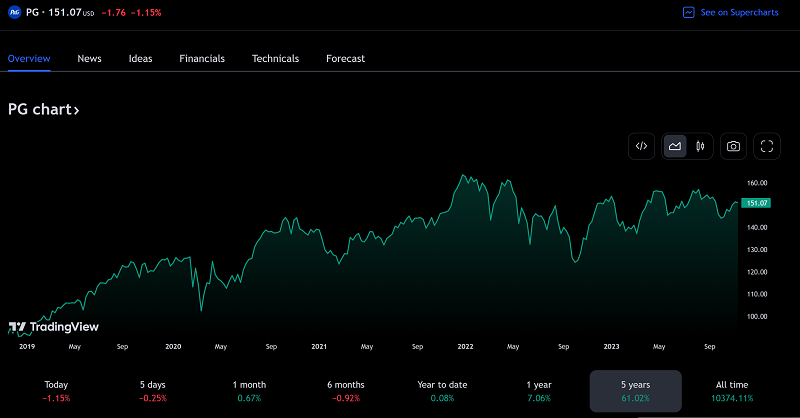Screen dimensions: 800x418
Task: Select the Overview tab
Action: [x=29, y=58]
